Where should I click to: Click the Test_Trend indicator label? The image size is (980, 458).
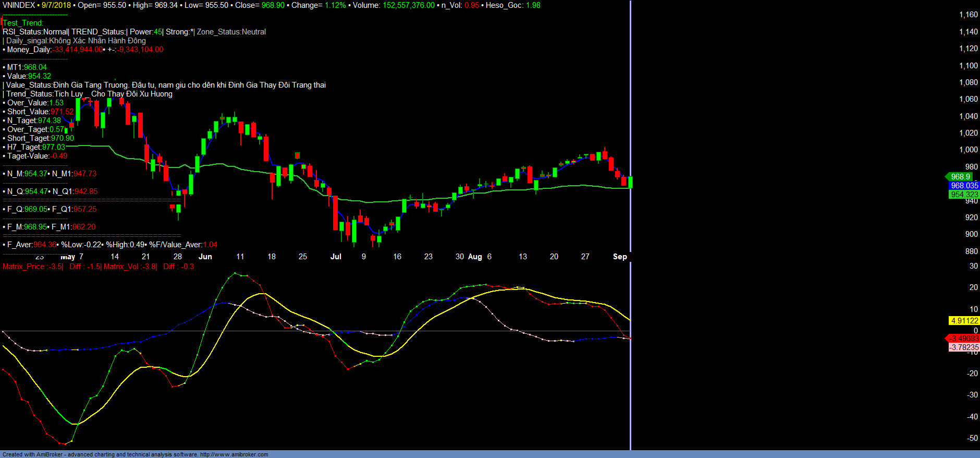pos(23,23)
